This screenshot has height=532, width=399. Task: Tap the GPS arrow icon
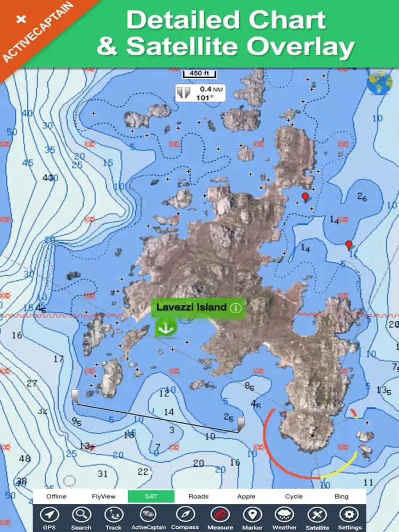coord(49,515)
